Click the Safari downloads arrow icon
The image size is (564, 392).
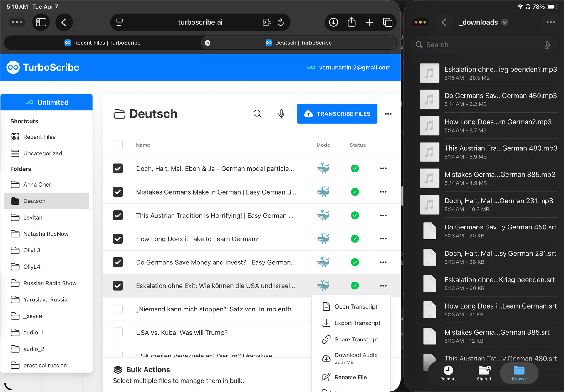pyautogui.click(x=333, y=22)
